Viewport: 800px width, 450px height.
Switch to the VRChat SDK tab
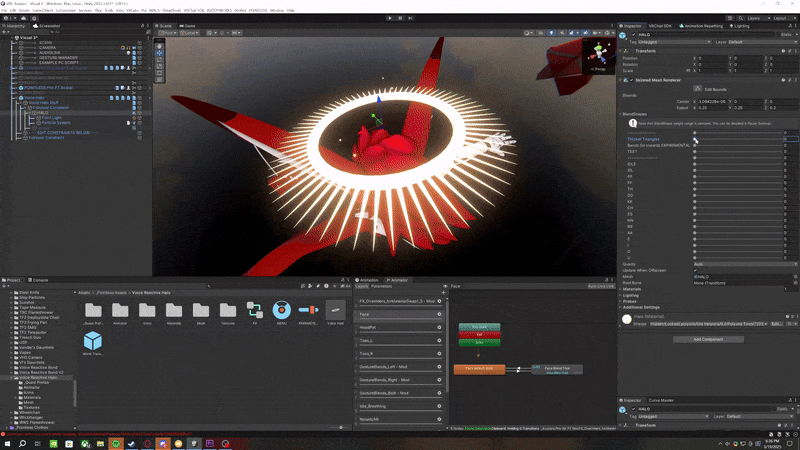tap(660, 26)
